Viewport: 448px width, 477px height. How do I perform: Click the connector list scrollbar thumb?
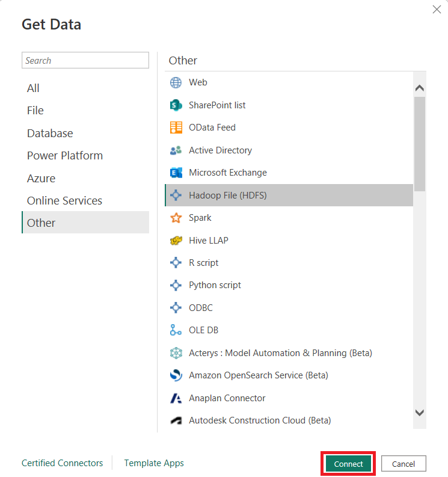coord(420,143)
